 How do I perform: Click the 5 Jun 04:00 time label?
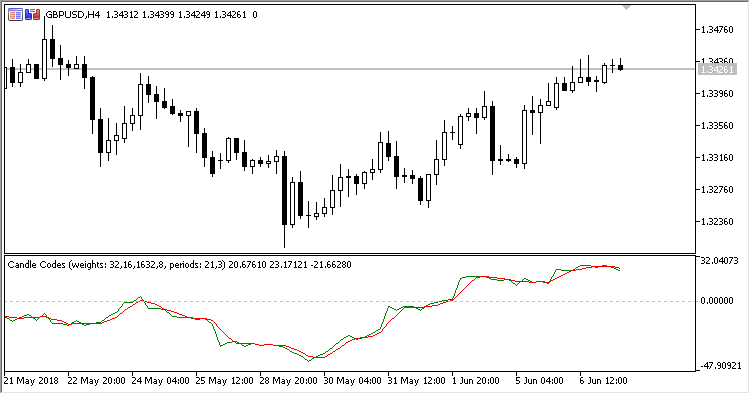[540, 381]
